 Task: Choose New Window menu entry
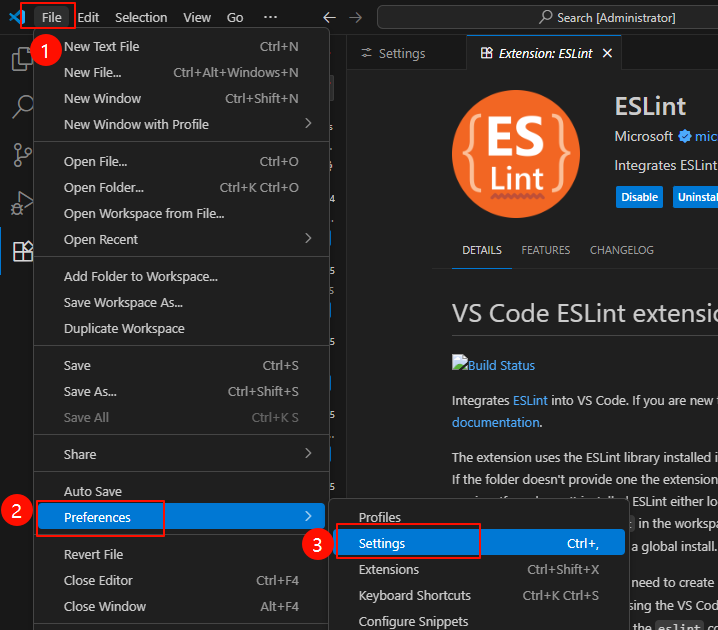coord(181,99)
